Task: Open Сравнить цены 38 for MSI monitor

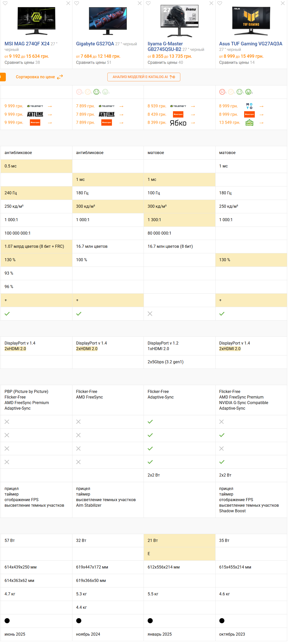Action: [x=22, y=63]
